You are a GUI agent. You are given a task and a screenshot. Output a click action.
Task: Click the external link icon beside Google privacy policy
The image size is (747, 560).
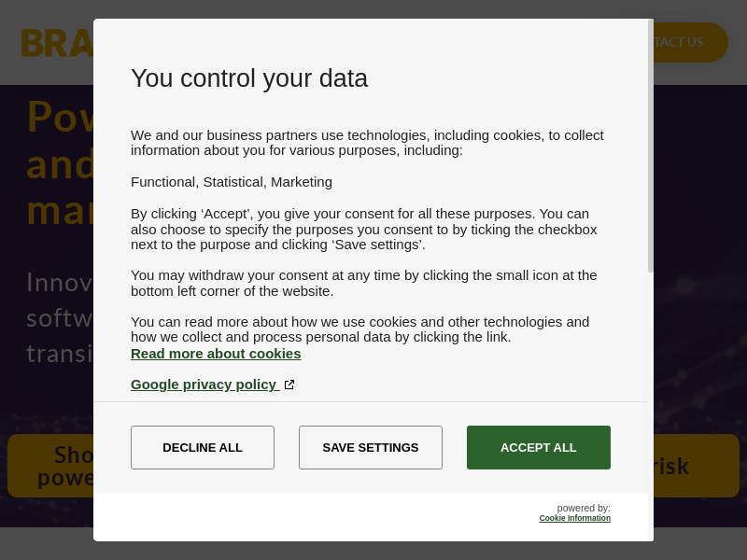pos(289,385)
